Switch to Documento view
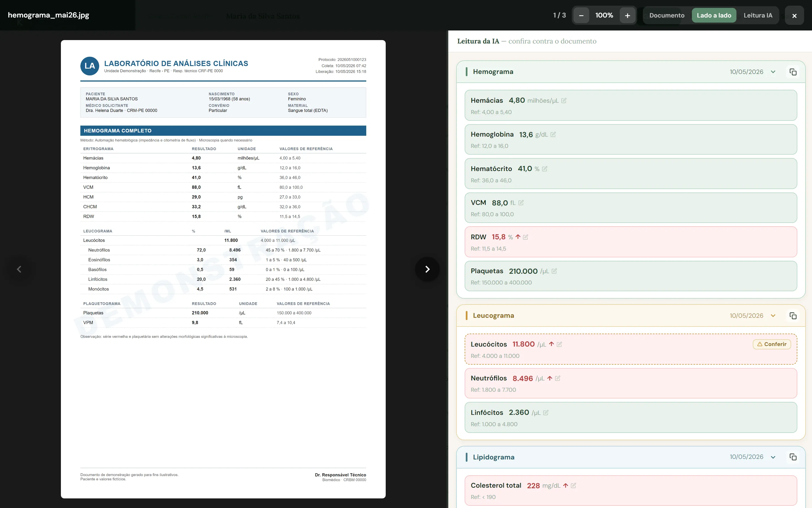This screenshot has height=508, width=812. tap(667, 16)
